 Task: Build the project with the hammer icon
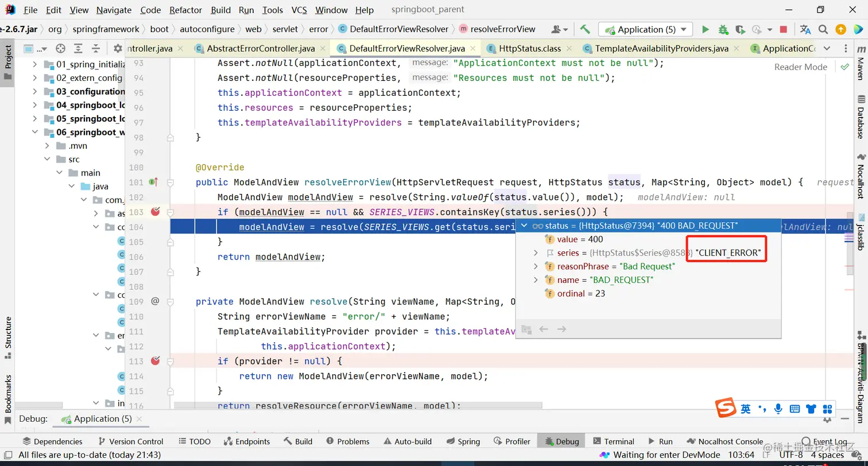[x=585, y=29]
